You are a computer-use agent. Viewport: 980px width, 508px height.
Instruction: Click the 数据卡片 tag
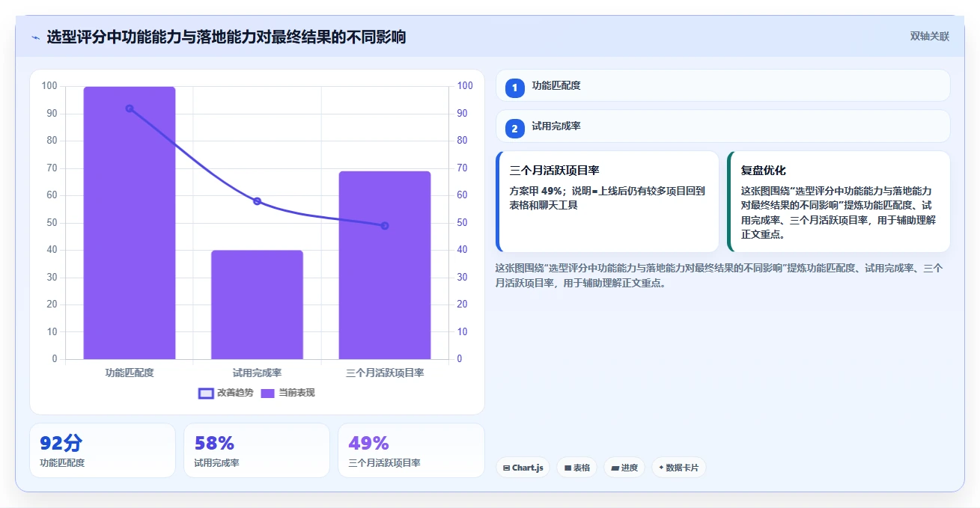click(678, 468)
